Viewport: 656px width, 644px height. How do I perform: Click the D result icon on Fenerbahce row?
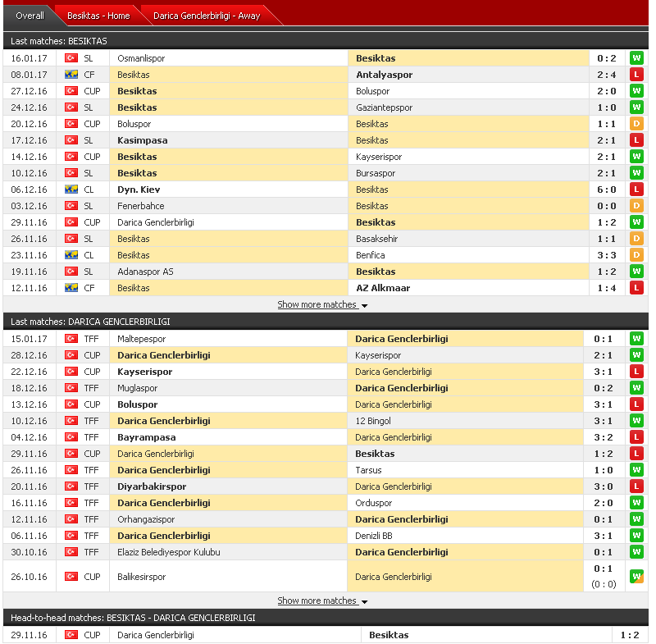click(x=636, y=206)
